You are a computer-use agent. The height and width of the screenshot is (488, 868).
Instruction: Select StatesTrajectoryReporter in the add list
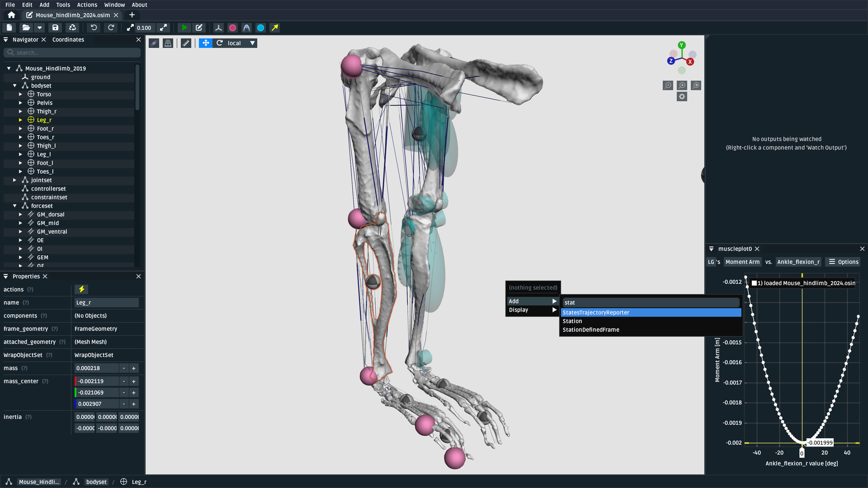click(x=651, y=312)
